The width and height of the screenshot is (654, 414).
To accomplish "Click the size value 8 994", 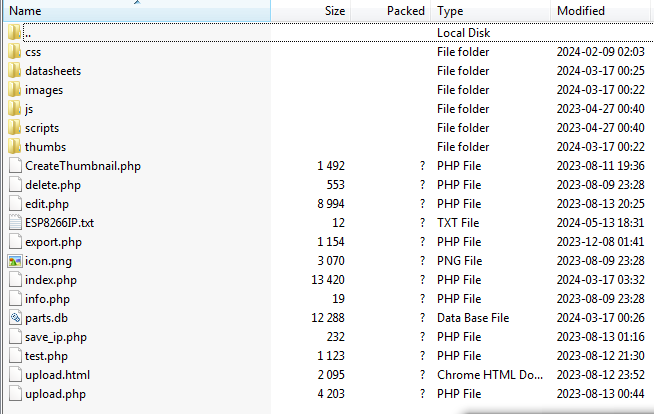I will pyautogui.click(x=331, y=204).
